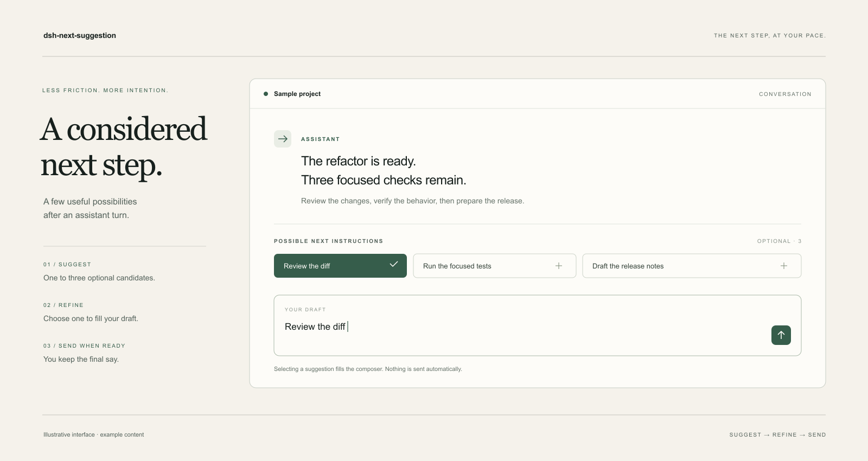The image size is (868, 461).
Task: Click the '02 / REFINE' step label
Action: [x=63, y=305]
